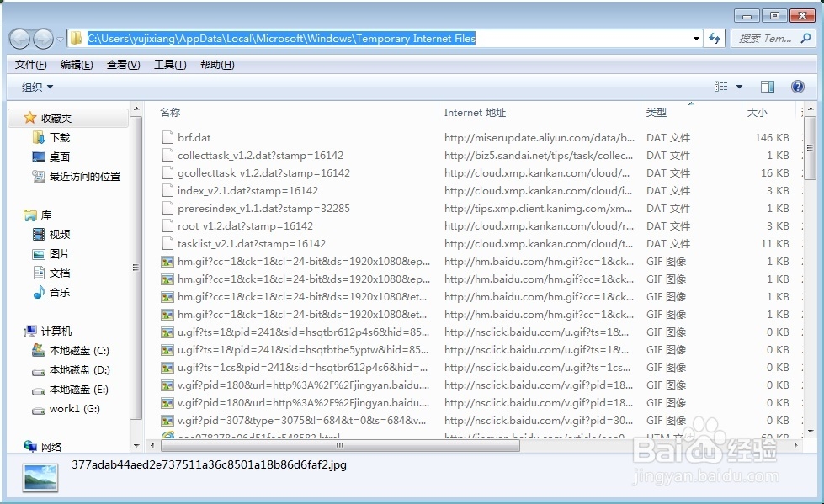Click the folder icon in address bar

[x=77, y=38]
